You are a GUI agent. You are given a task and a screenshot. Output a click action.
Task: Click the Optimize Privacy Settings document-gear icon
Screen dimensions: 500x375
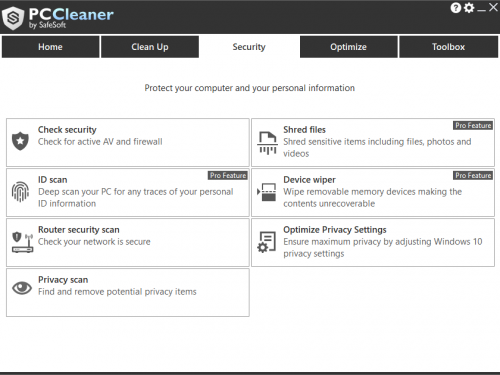[267, 242]
